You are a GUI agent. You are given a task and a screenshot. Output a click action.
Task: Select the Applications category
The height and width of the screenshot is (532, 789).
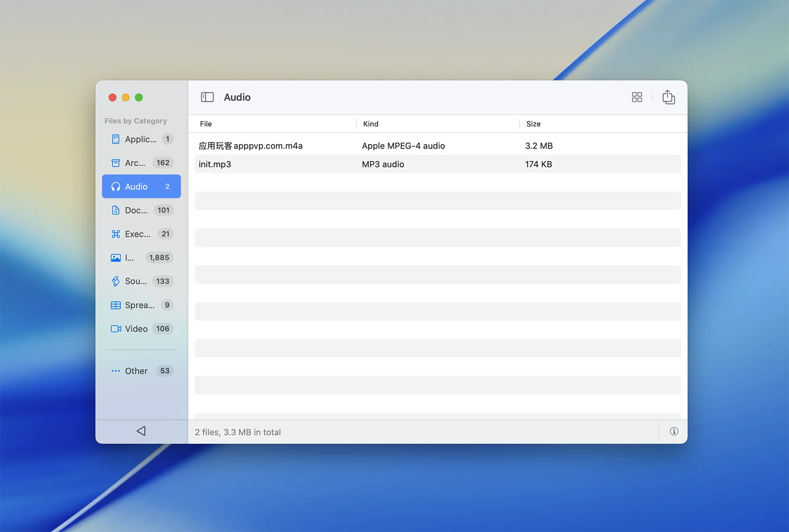(x=141, y=139)
